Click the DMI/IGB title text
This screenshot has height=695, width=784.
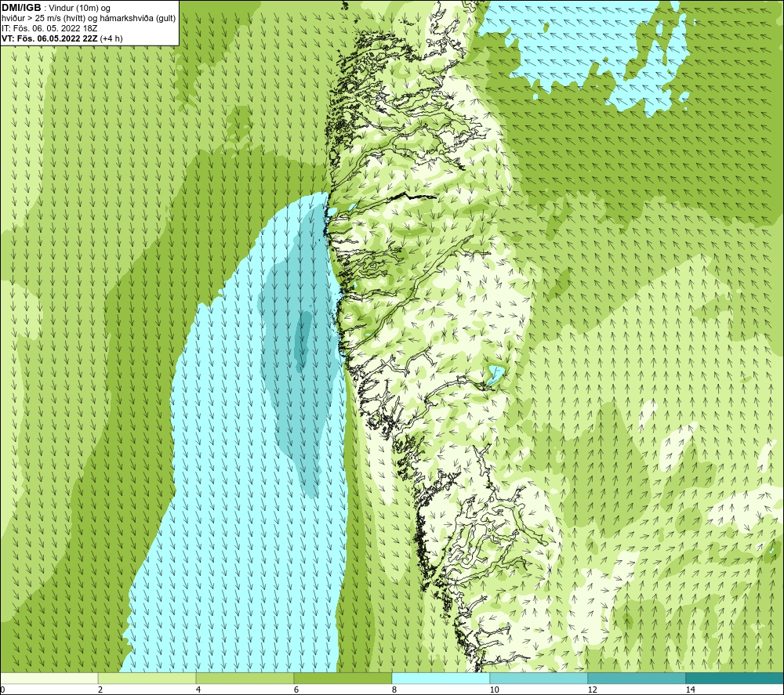pos(21,8)
